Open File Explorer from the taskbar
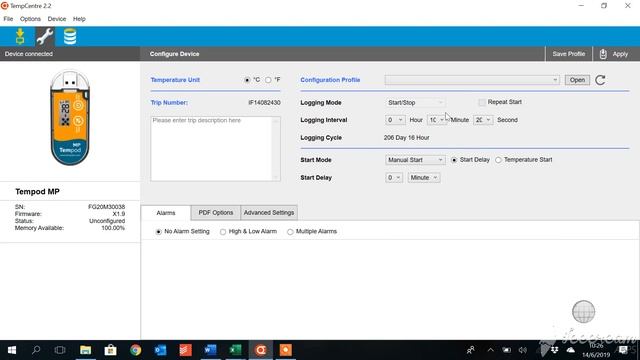This screenshot has height=360, width=640. pyautogui.click(x=85, y=350)
